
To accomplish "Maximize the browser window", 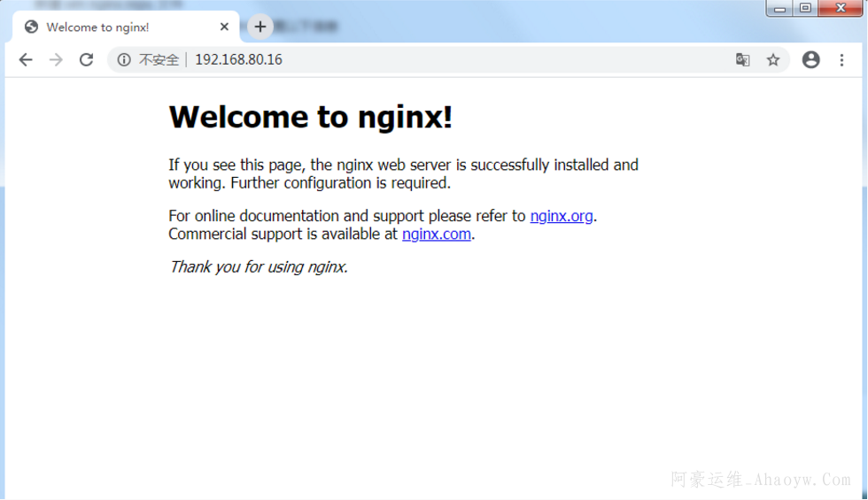I will [805, 9].
